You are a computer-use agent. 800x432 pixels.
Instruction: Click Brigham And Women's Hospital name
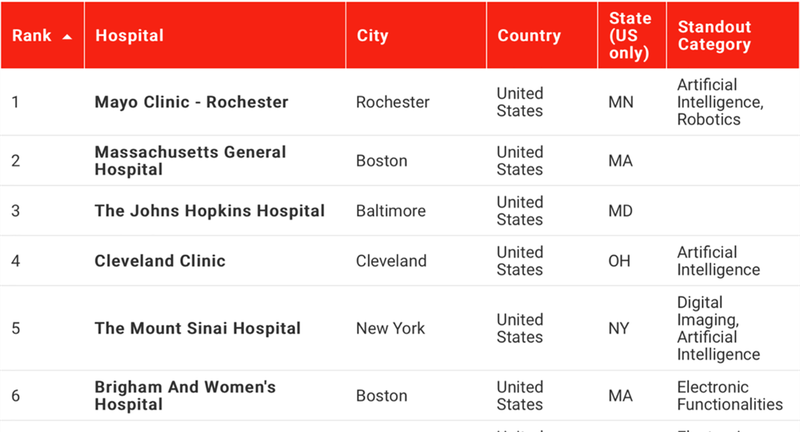pyautogui.click(x=185, y=396)
